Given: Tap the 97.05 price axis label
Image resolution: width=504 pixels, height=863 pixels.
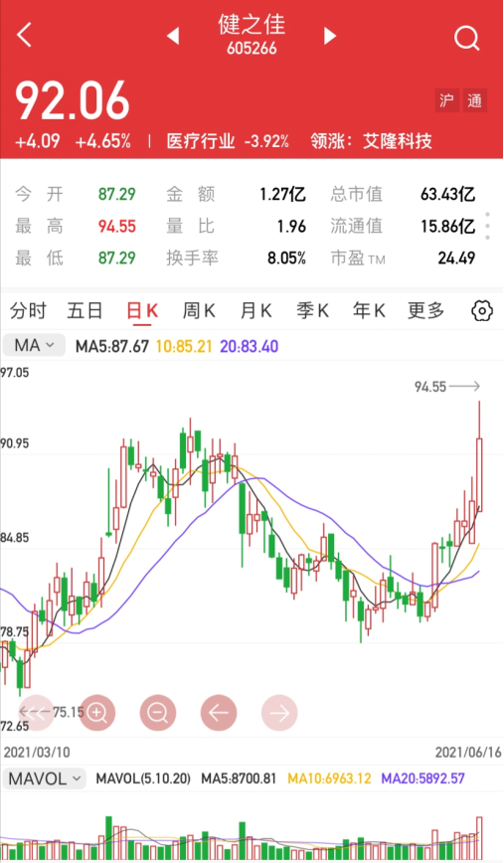Looking at the screenshot, I should 14,373.
